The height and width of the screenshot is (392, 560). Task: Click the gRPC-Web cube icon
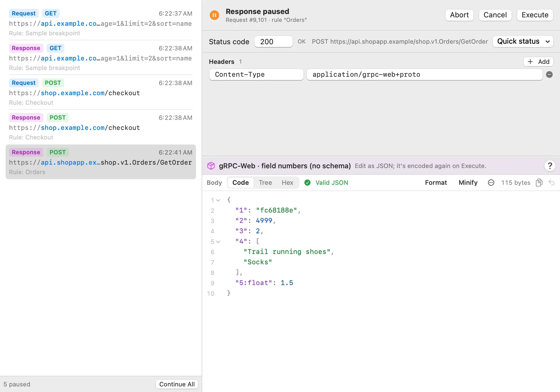(x=211, y=166)
